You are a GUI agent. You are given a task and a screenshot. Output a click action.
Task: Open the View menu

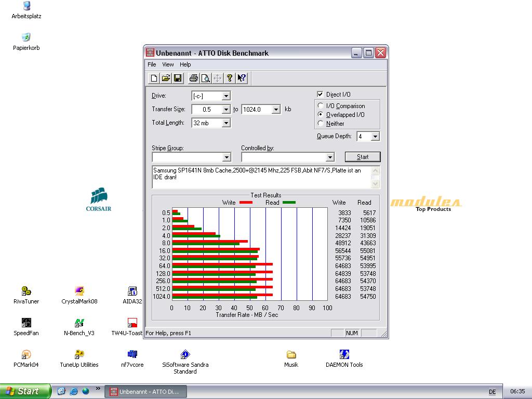(x=168, y=64)
